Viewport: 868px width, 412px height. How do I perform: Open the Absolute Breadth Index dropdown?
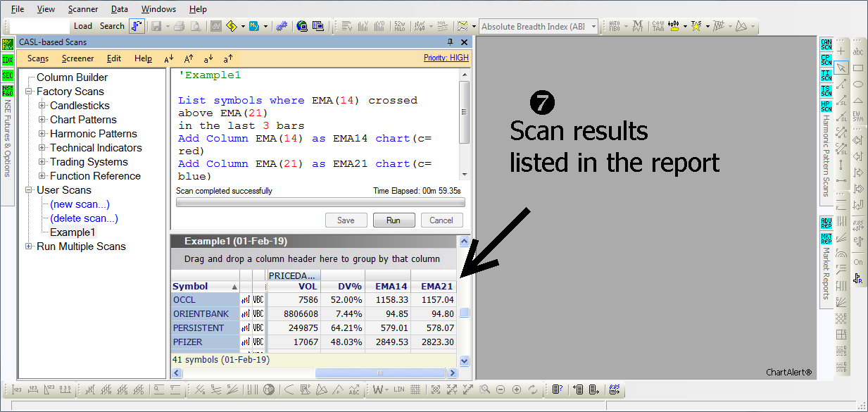(593, 26)
